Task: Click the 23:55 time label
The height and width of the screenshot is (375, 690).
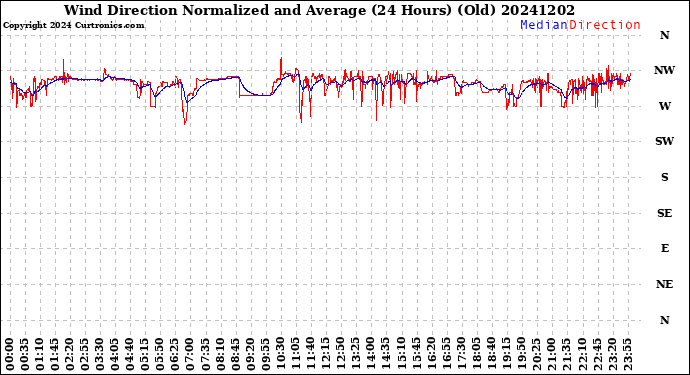Action: click(627, 355)
